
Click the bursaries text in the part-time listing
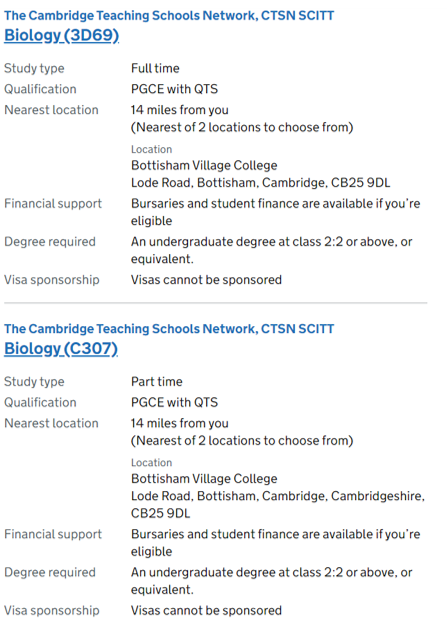pyautogui.click(x=275, y=543)
